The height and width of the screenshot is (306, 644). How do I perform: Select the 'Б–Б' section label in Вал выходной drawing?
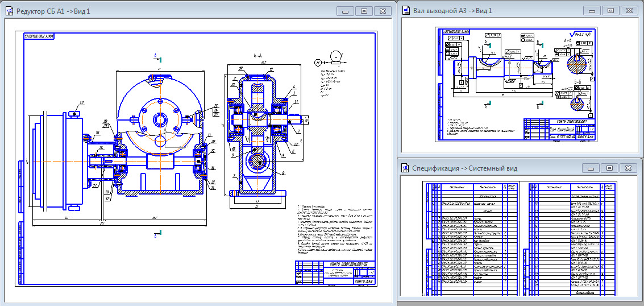[x=577, y=81]
